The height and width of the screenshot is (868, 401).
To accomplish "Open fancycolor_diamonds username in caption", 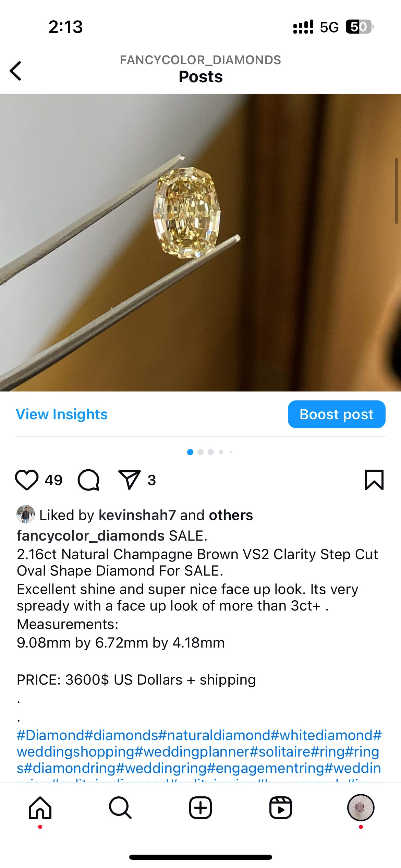I will pos(90,536).
